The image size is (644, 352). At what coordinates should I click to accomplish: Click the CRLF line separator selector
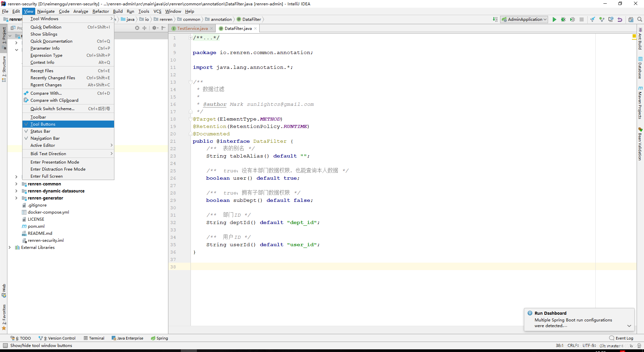tap(573, 345)
